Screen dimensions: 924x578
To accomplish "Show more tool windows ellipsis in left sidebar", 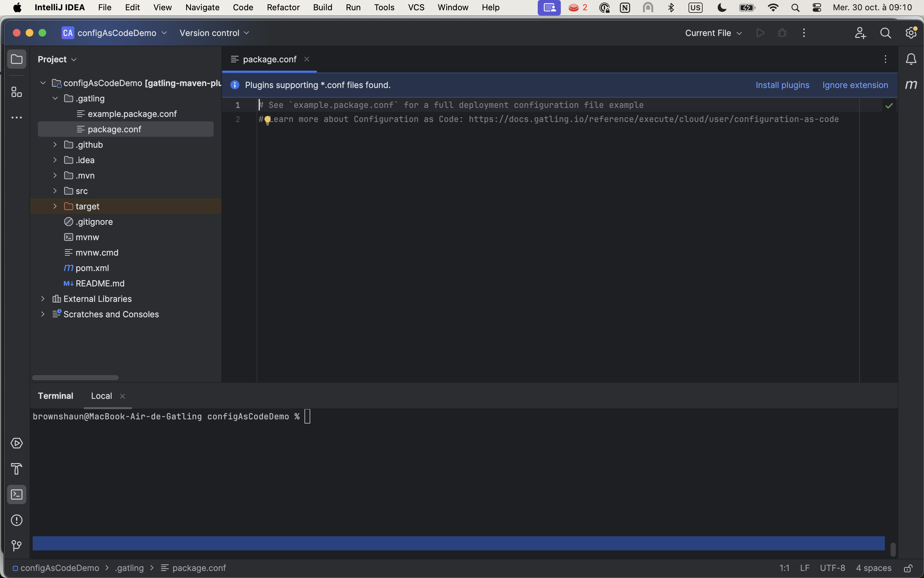I will pyautogui.click(x=16, y=117).
